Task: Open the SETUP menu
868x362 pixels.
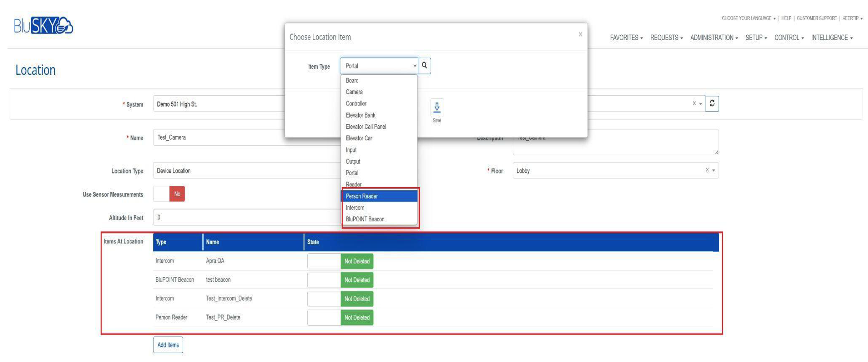Action: pyautogui.click(x=756, y=38)
